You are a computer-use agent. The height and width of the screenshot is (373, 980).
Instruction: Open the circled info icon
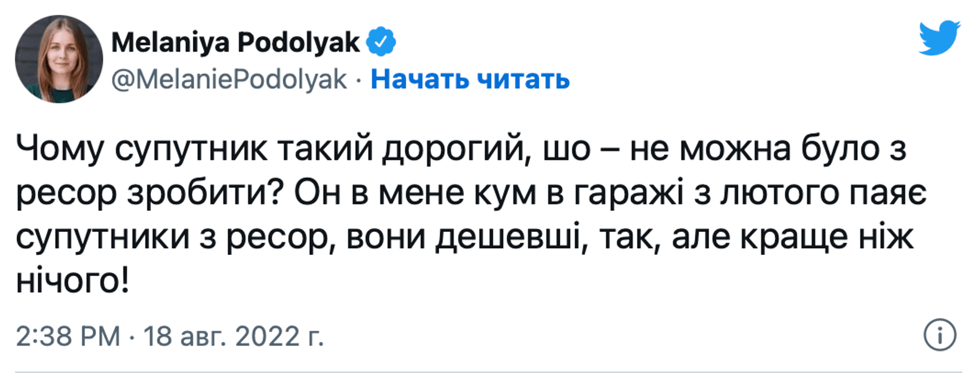pyautogui.click(x=940, y=336)
